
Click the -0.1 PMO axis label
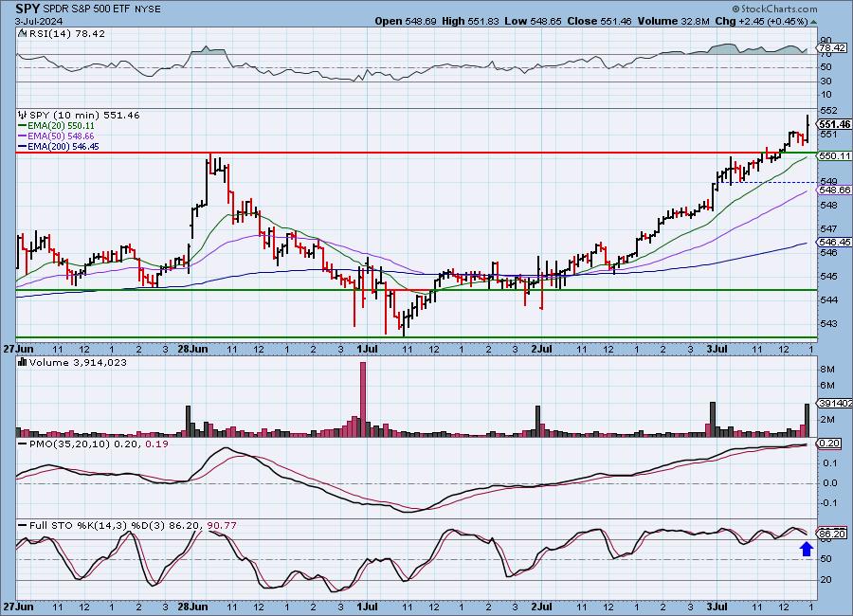(x=829, y=503)
